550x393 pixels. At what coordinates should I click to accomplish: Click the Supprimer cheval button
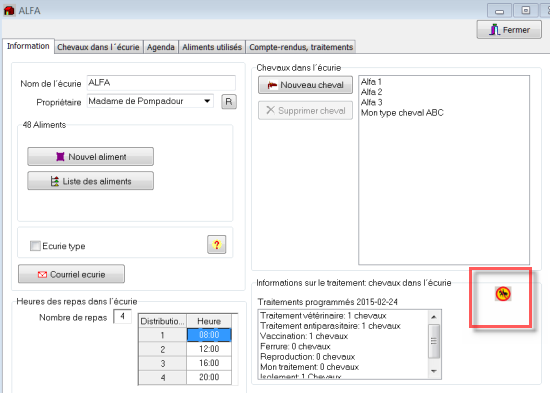tap(305, 111)
